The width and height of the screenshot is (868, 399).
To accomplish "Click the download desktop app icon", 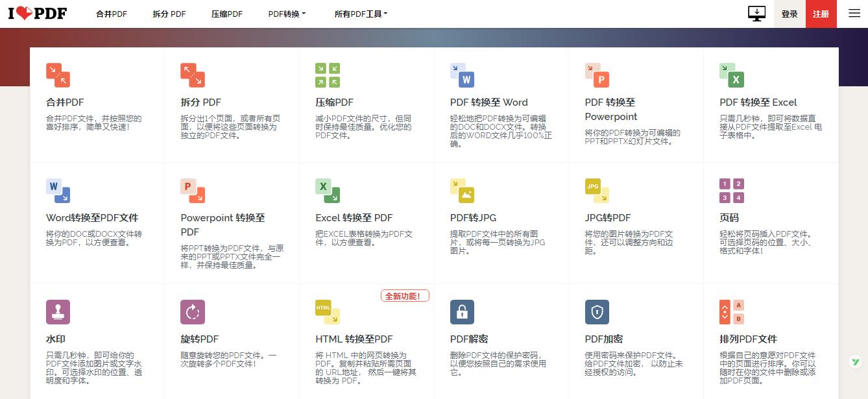I will tap(756, 13).
